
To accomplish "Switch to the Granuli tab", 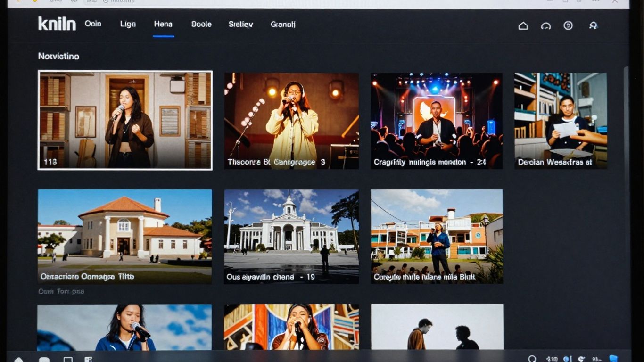I will [283, 24].
